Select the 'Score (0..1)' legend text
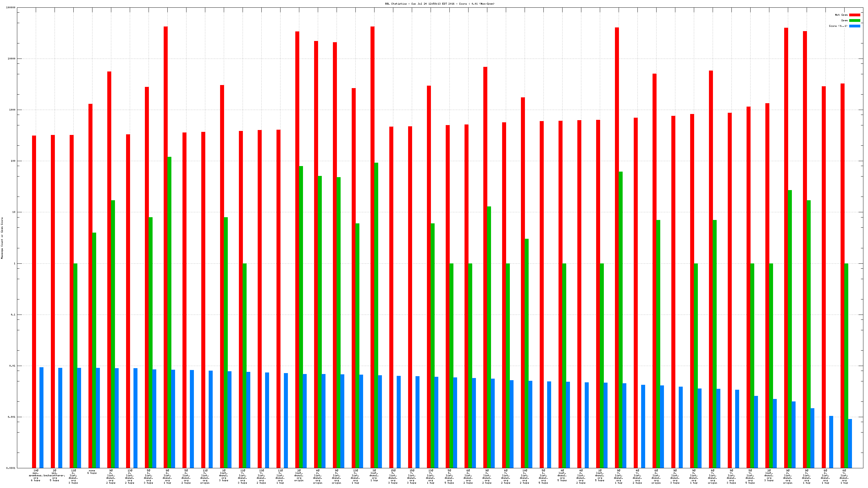This screenshot has height=488, width=868. click(x=838, y=26)
